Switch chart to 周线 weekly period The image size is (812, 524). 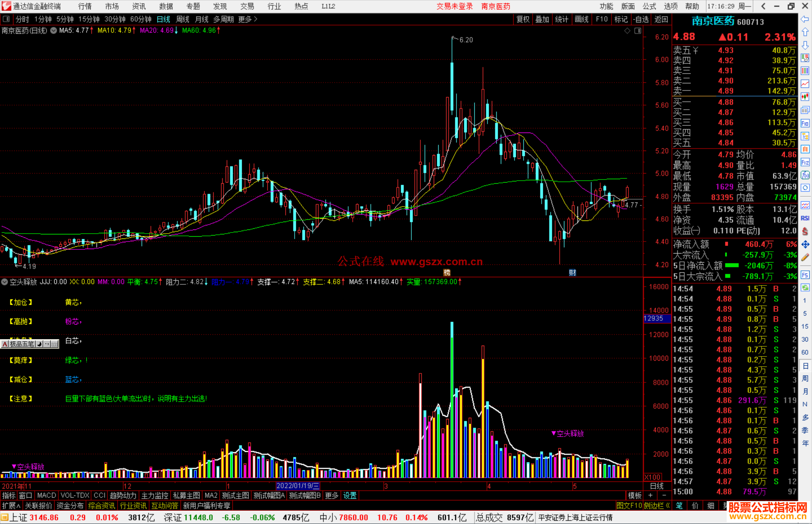tap(183, 19)
